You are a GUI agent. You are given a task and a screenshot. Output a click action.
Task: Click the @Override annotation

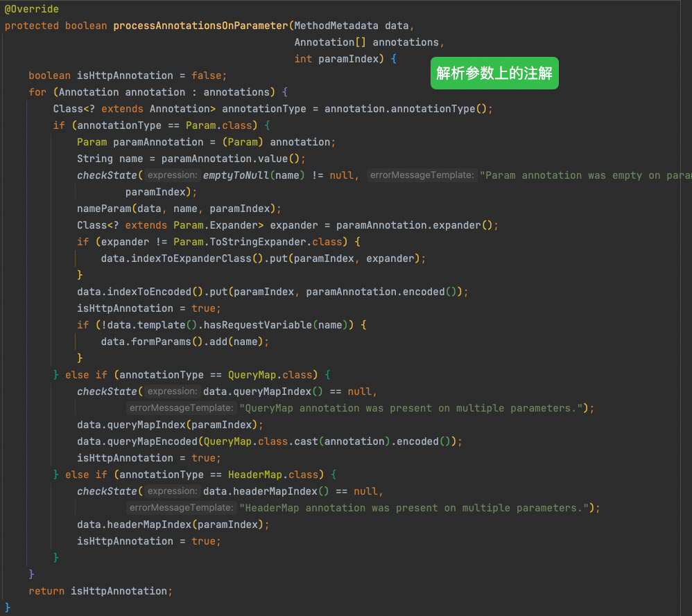click(31, 9)
